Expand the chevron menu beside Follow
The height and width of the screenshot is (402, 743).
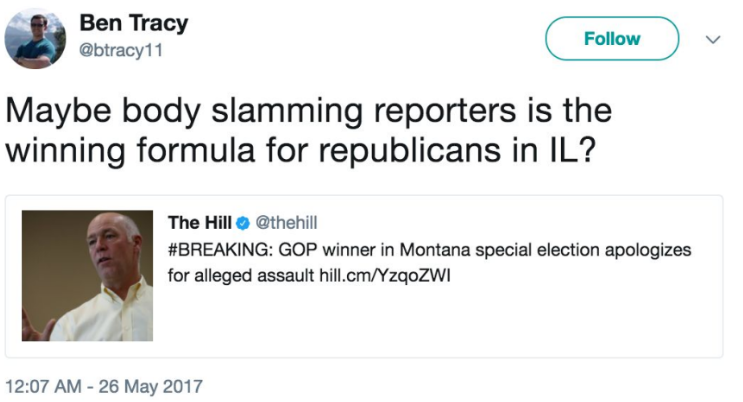click(x=714, y=40)
